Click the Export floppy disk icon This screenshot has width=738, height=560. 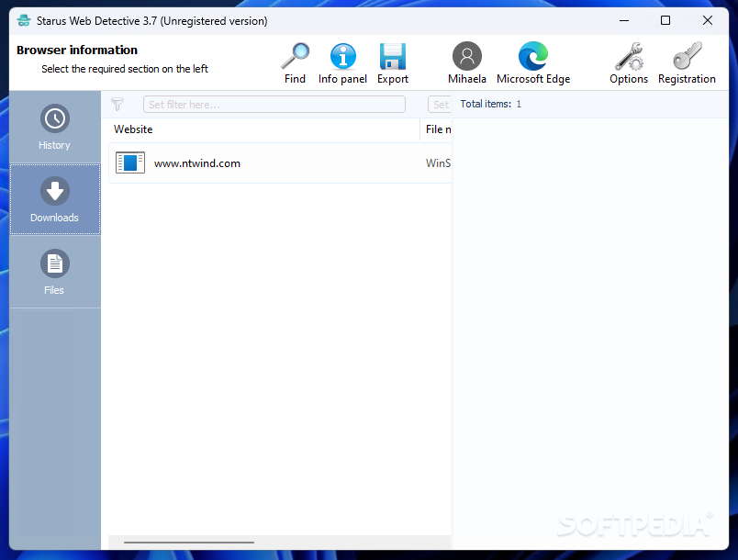pos(393,63)
